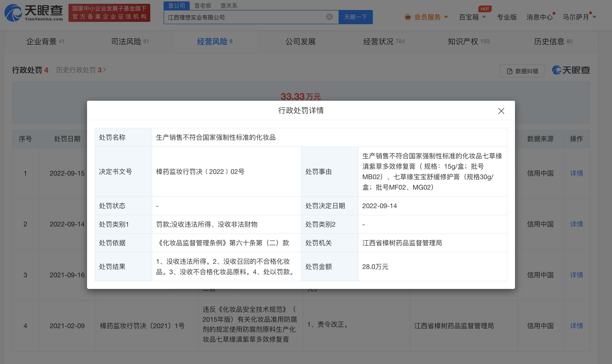Click the 序号 column header
Image resolution: width=612 pixels, height=364 pixels.
click(x=25, y=139)
